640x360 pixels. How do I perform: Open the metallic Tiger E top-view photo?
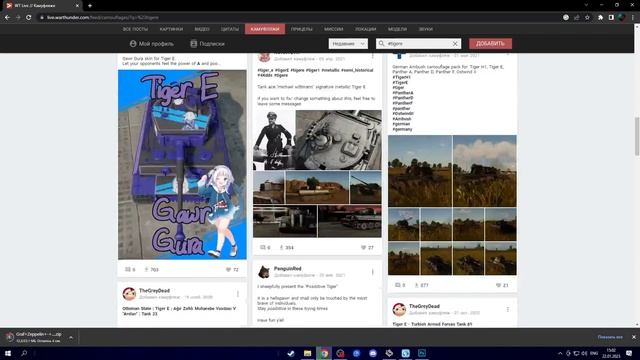point(338,140)
